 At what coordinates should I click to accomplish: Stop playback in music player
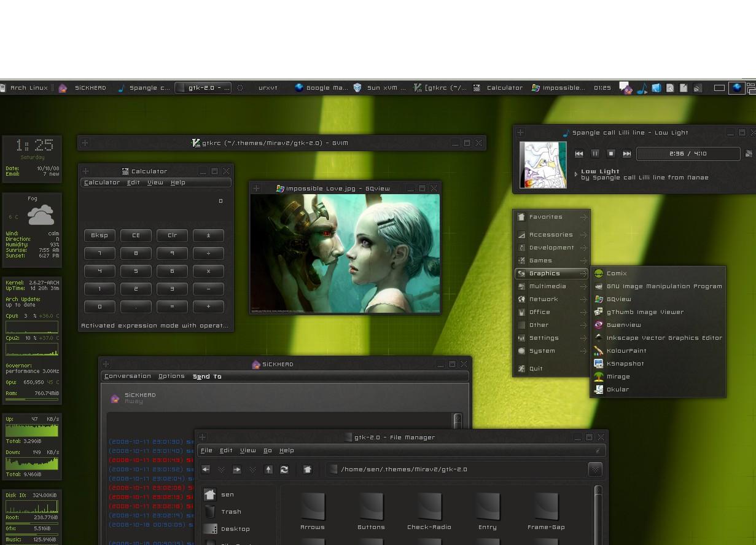click(611, 154)
